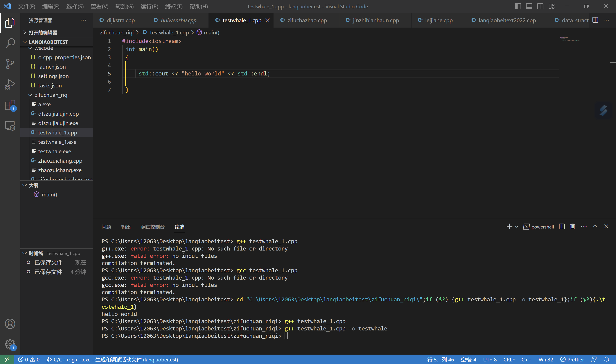Switch to the lanqiaobeitext2022.cpp tab
The width and height of the screenshot is (616, 364).
506,20
